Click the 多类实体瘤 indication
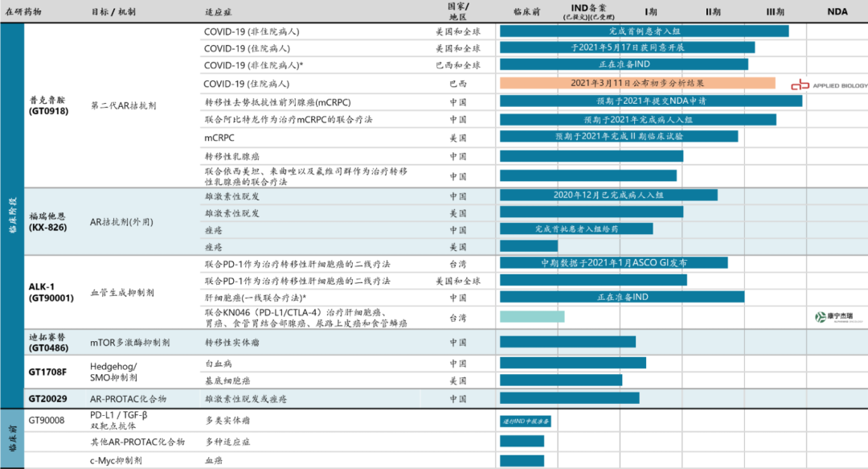The width and height of the screenshot is (868, 469). (227, 420)
